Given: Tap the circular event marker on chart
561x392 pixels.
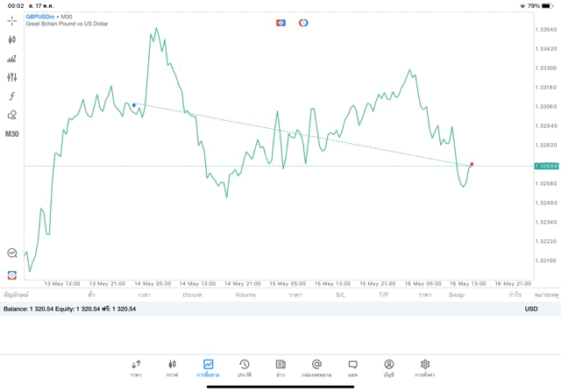Looking at the screenshot, I should point(303,23).
